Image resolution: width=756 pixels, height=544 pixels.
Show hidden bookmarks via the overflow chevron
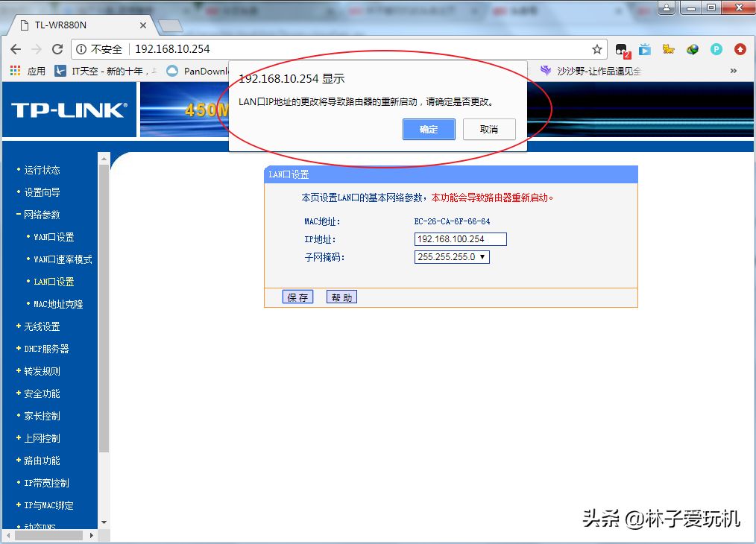tap(733, 71)
